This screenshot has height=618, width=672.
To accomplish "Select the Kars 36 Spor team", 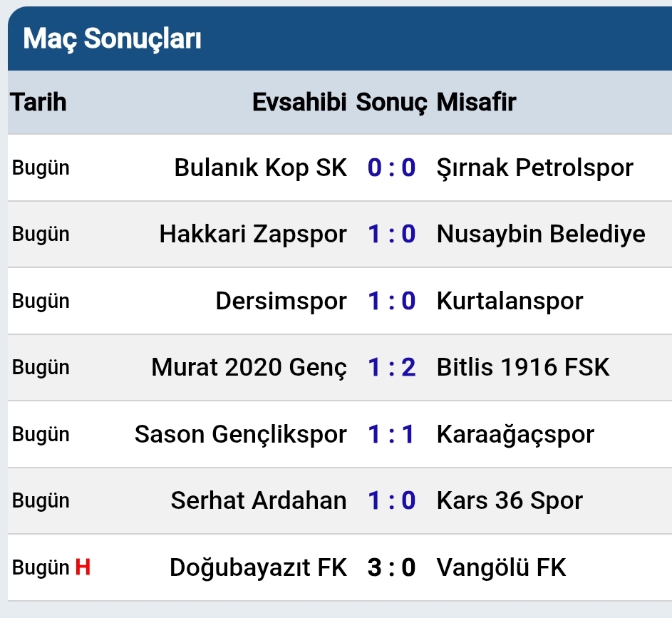I will [510, 500].
